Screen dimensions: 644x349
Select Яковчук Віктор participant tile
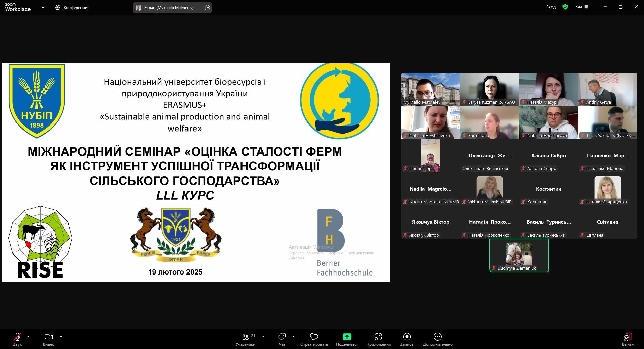431,222
